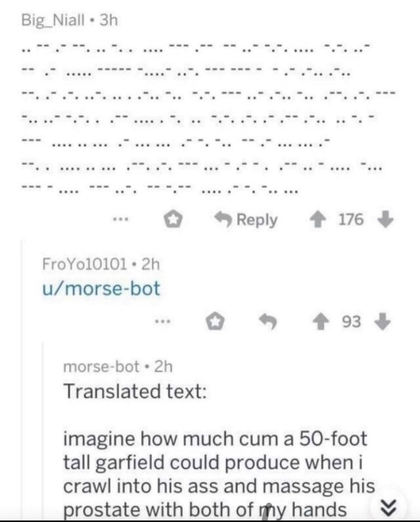
Task: Open FroYo10101's user profile
Action: pos(84,264)
